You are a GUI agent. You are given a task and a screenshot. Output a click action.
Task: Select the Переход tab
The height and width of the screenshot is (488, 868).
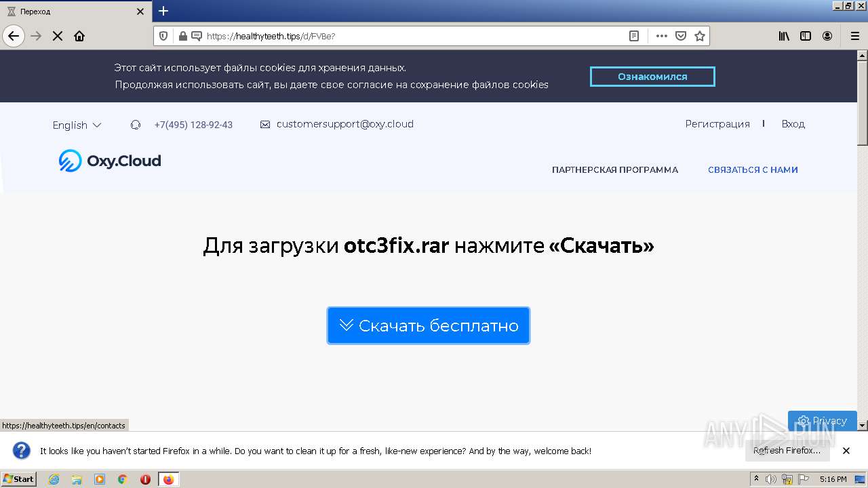coord(75,12)
